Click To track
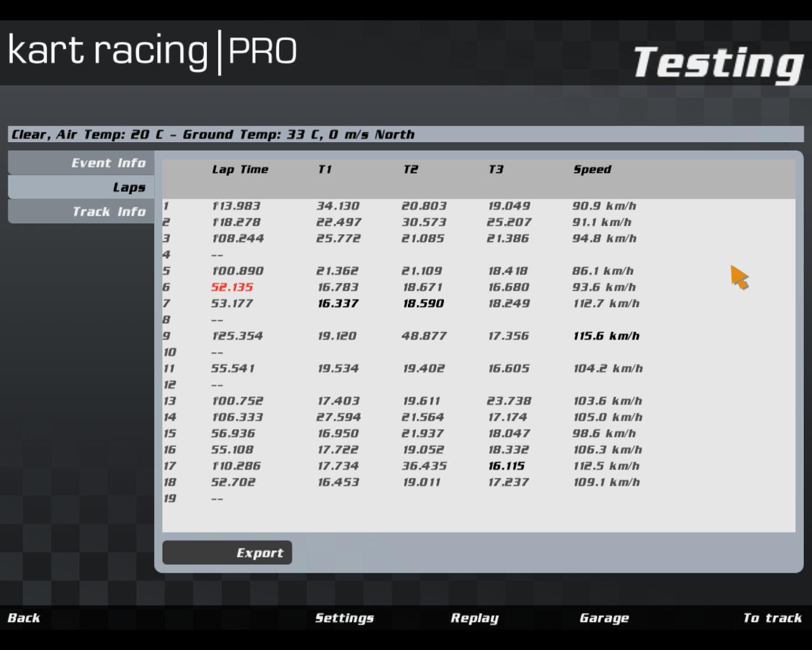Viewport: 812px width, 650px height. pyautogui.click(x=773, y=618)
